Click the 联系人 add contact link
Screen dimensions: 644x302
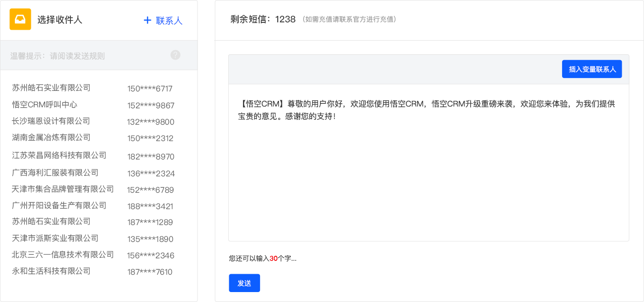[169, 20]
